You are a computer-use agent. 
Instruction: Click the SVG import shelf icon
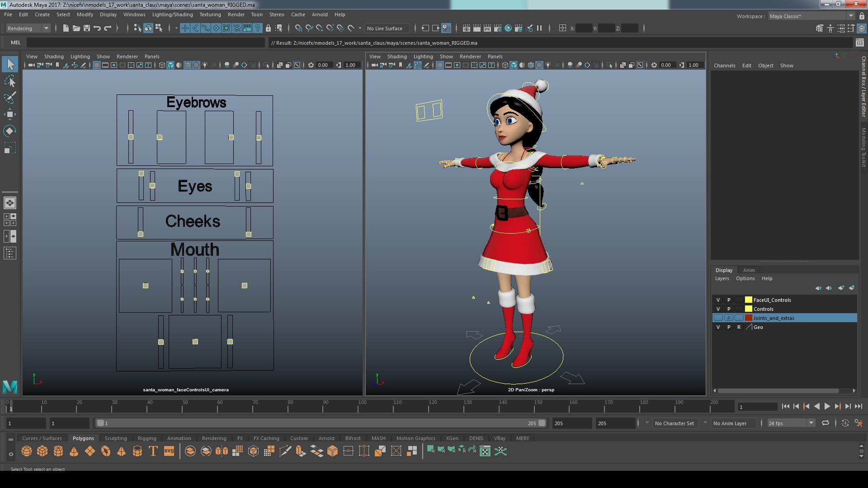(x=169, y=451)
